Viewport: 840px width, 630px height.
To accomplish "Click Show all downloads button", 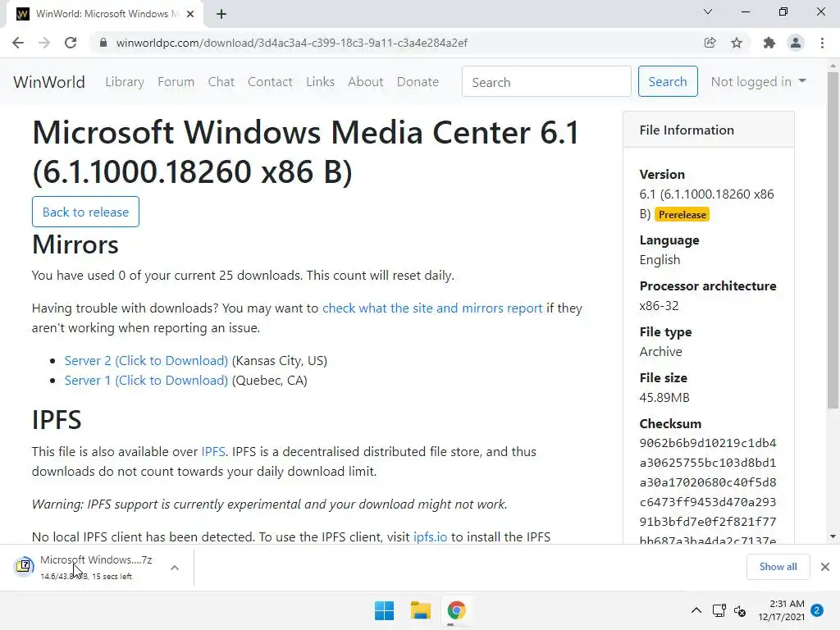I will [x=778, y=566].
